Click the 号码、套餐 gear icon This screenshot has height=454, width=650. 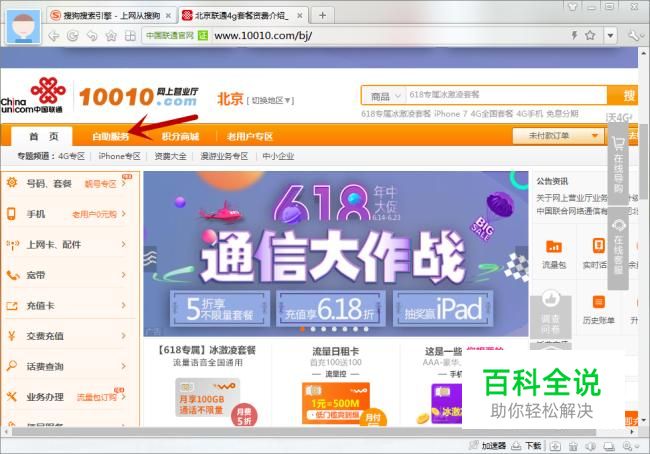[x=12, y=182]
